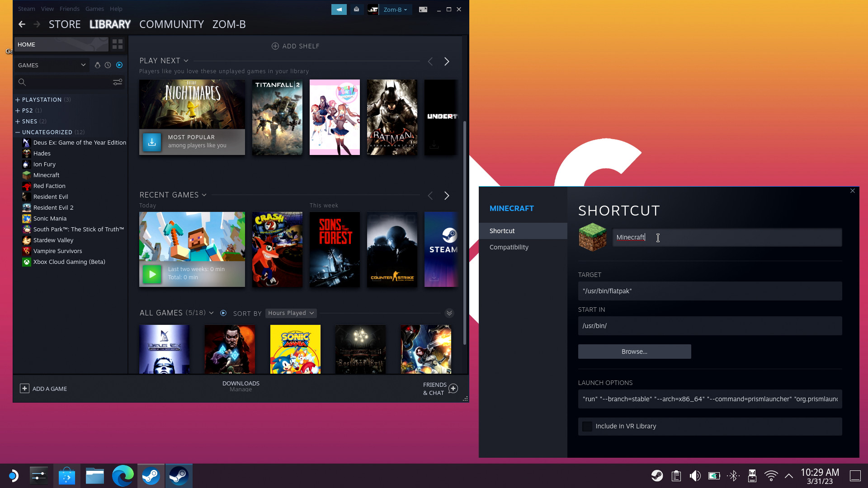868x488 pixels.
Task: Click the Minecraft game icon in sidebar
Action: pos(26,174)
